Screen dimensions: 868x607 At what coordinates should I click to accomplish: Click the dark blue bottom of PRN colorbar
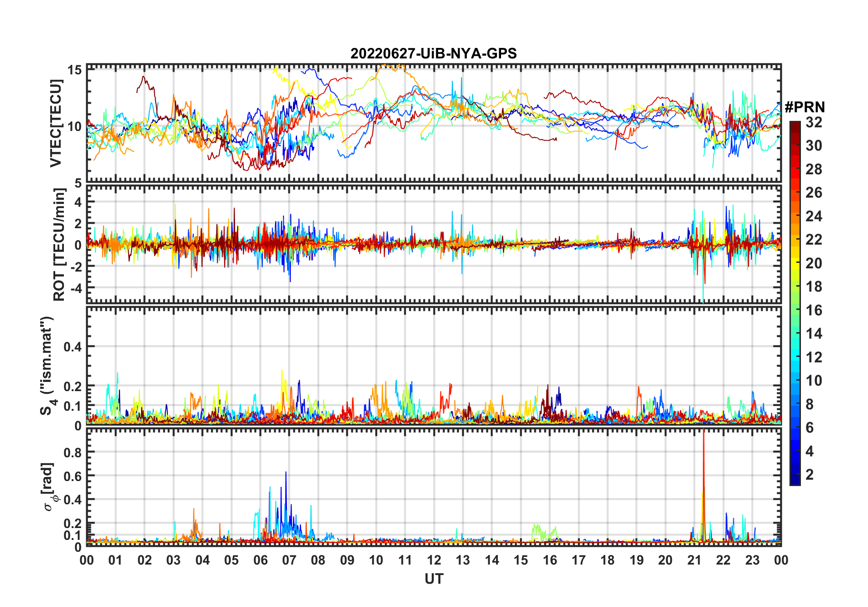[x=795, y=479]
